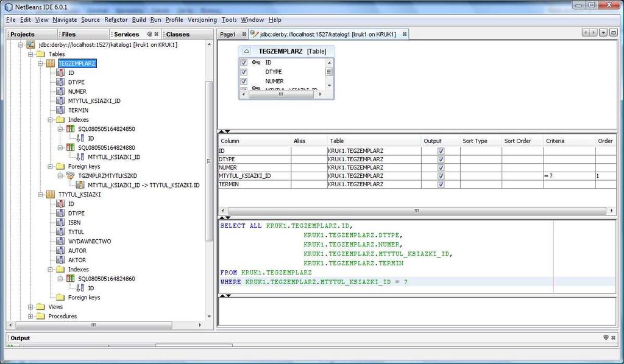Minimize the Output panel with its icon
This screenshot has width=624, height=364.
tap(606, 338)
